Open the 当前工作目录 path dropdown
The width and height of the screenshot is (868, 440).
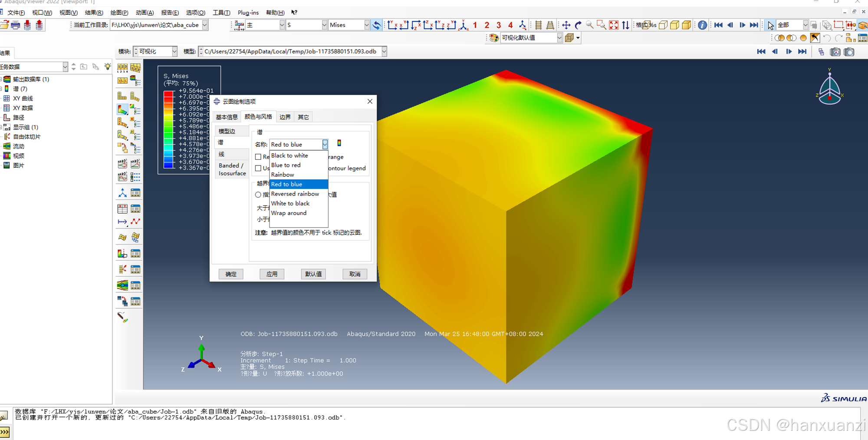point(205,25)
